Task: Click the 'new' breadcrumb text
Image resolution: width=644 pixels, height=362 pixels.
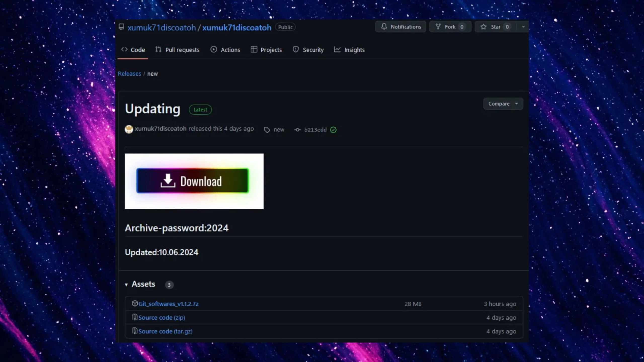Action: point(152,74)
